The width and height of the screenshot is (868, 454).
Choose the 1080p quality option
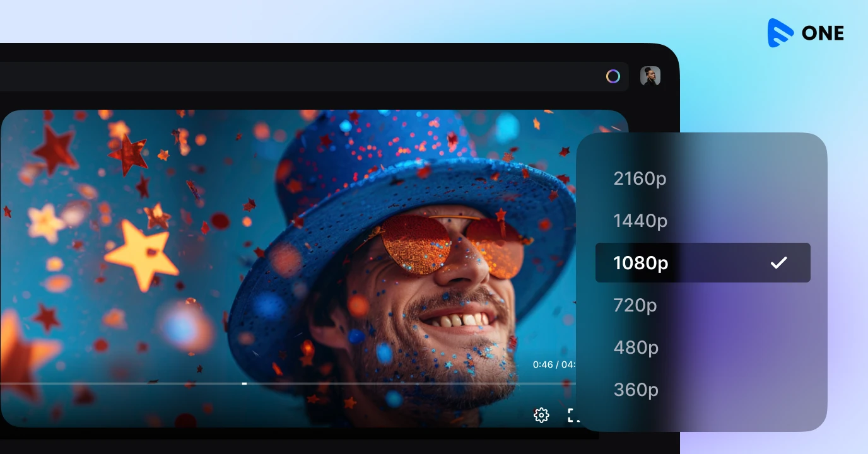[x=641, y=263]
